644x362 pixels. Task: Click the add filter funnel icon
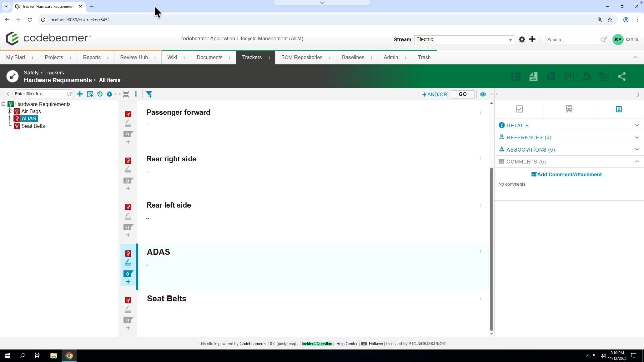tap(149, 94)
